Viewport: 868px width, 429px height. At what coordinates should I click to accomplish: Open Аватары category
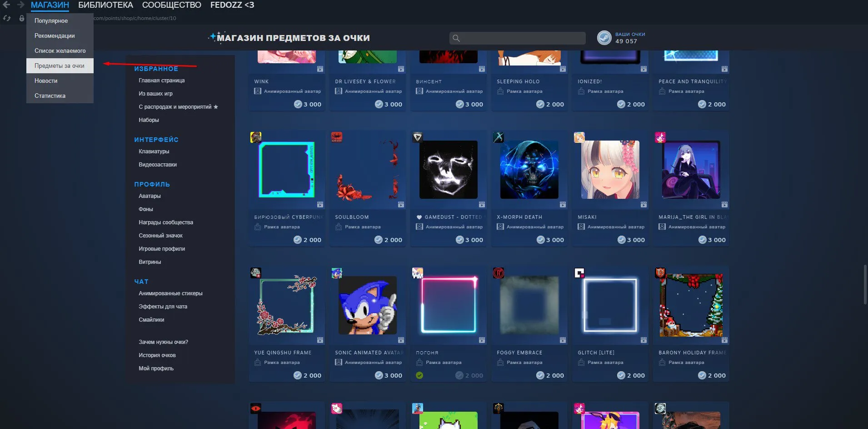point(150,196)
